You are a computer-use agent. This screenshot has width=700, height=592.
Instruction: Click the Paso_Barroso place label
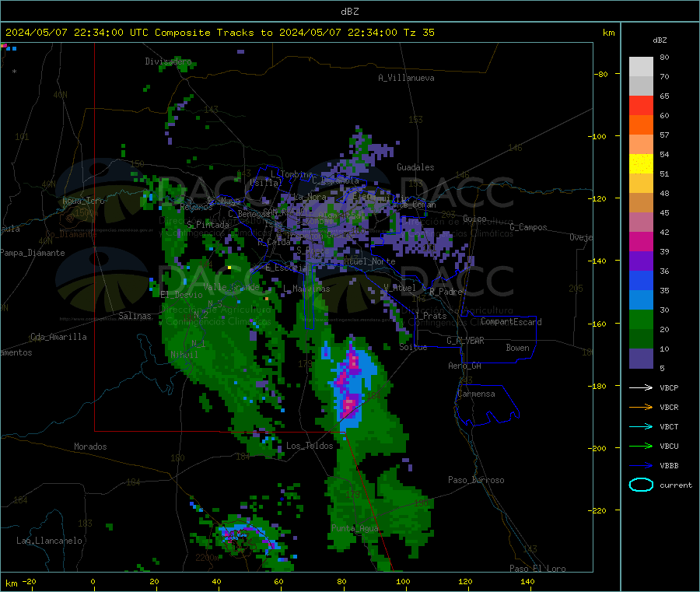pos(476,480)
